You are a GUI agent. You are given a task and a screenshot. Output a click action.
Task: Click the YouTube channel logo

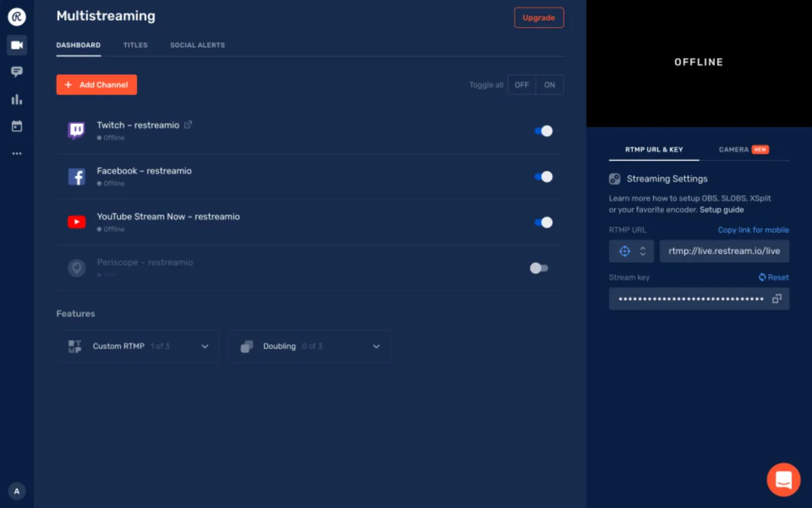coord(76,222)
